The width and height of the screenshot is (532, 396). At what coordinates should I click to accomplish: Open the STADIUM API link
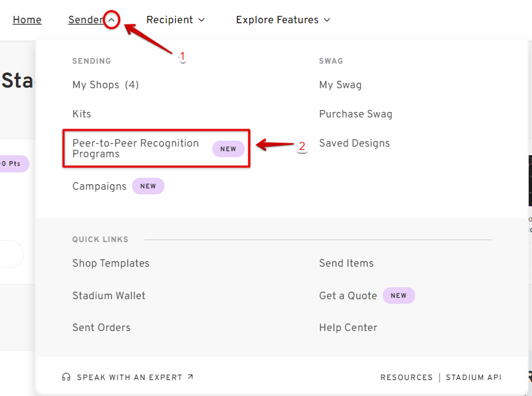click(473, 377)
